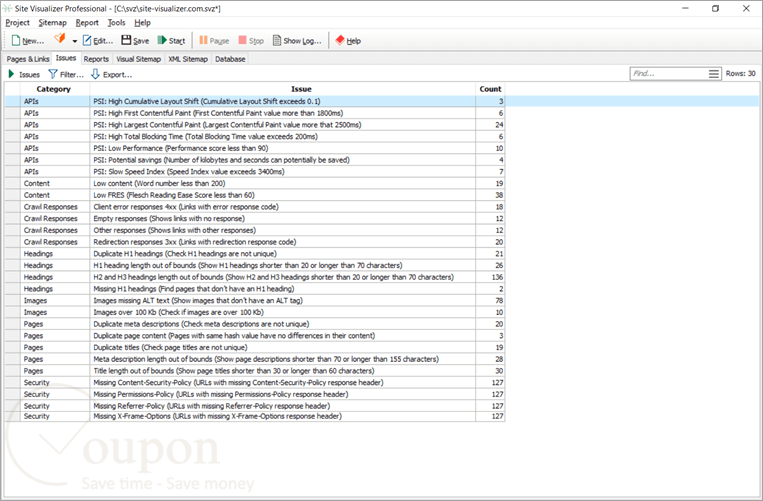Run Issues with the green play icon

click(x=24, y=74)
